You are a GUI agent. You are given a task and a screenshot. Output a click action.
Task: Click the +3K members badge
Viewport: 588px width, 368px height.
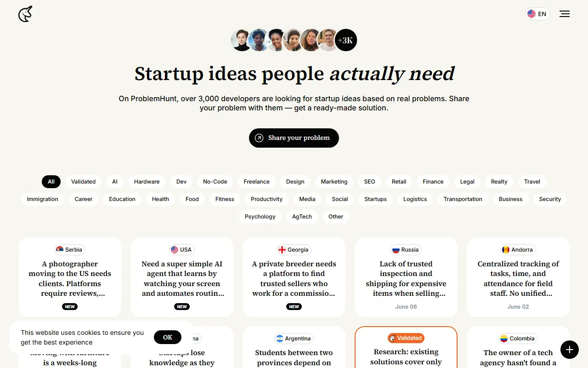click(345, 40)
